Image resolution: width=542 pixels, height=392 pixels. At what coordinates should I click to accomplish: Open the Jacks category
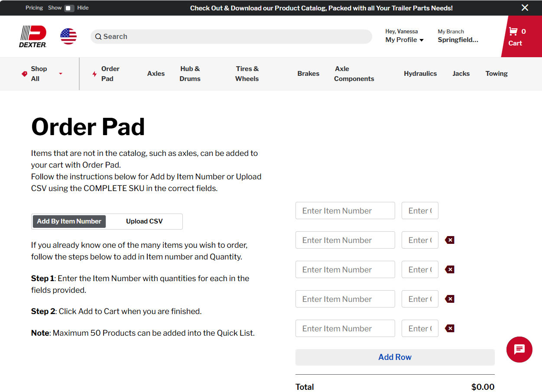(461, 74)
